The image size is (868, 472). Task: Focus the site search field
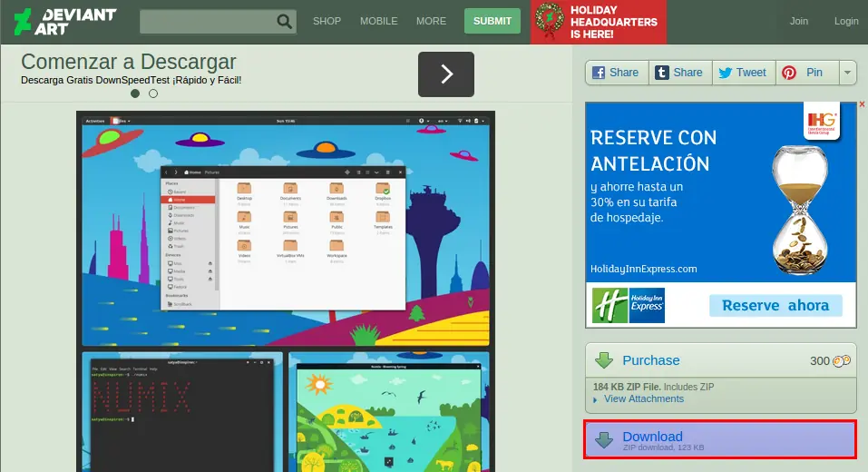pyautogui.click(x=218, y=22)
